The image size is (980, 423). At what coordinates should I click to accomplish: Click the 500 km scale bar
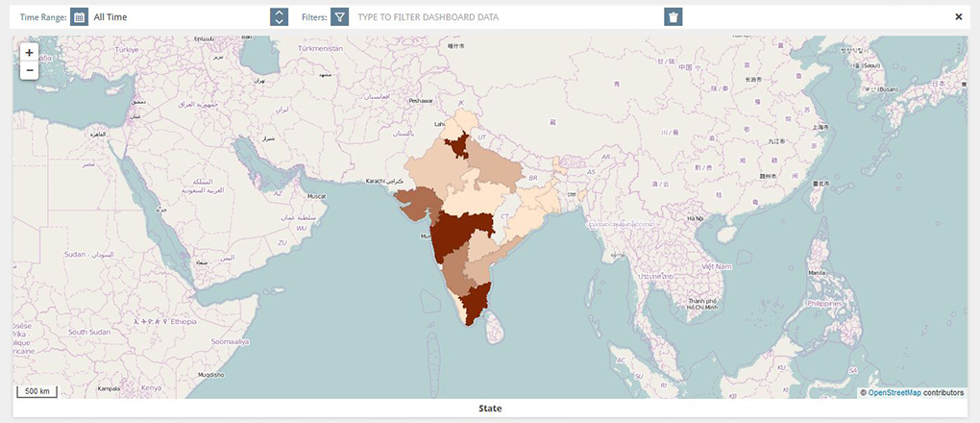pos(38,390)
